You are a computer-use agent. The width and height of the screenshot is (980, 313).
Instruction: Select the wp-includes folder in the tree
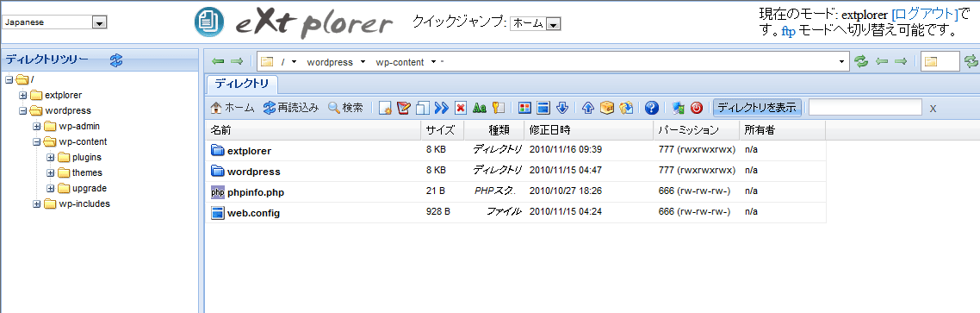(x=84, y=203)
